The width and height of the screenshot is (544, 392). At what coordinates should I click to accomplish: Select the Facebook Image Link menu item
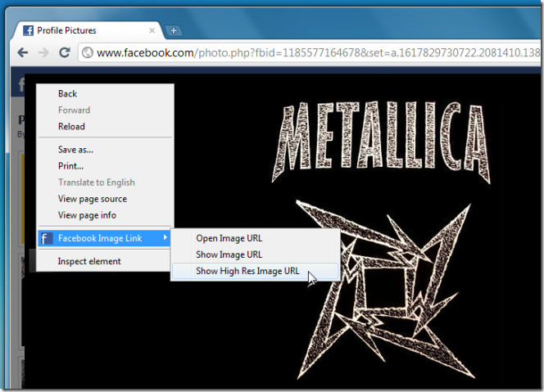click(104, 238)
